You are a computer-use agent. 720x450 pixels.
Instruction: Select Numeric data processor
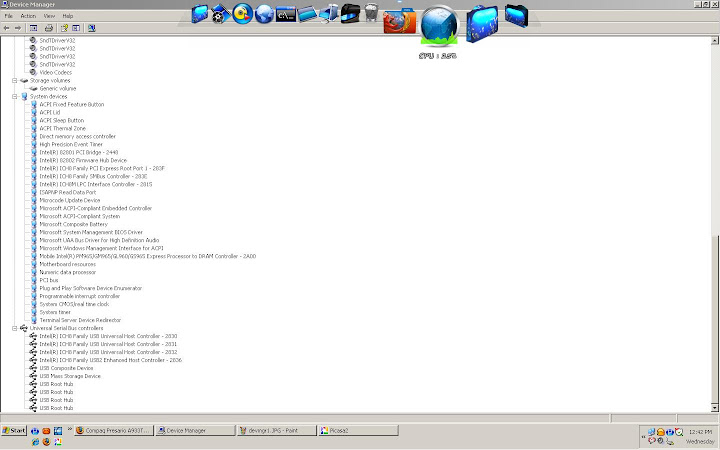[68, 272]
